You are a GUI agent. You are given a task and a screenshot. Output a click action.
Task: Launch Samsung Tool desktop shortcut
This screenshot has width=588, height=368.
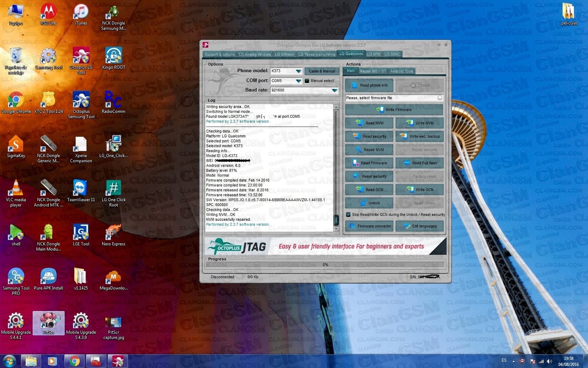[x=48, y=59]
